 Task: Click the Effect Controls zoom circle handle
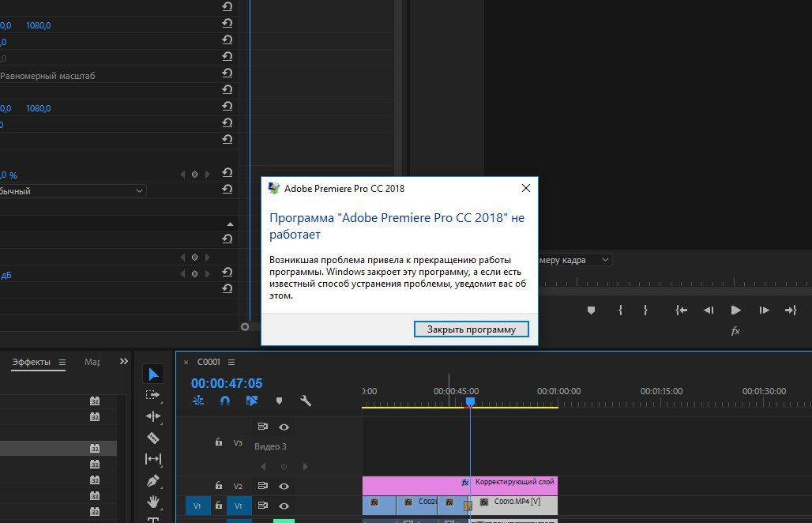(245, 327)
